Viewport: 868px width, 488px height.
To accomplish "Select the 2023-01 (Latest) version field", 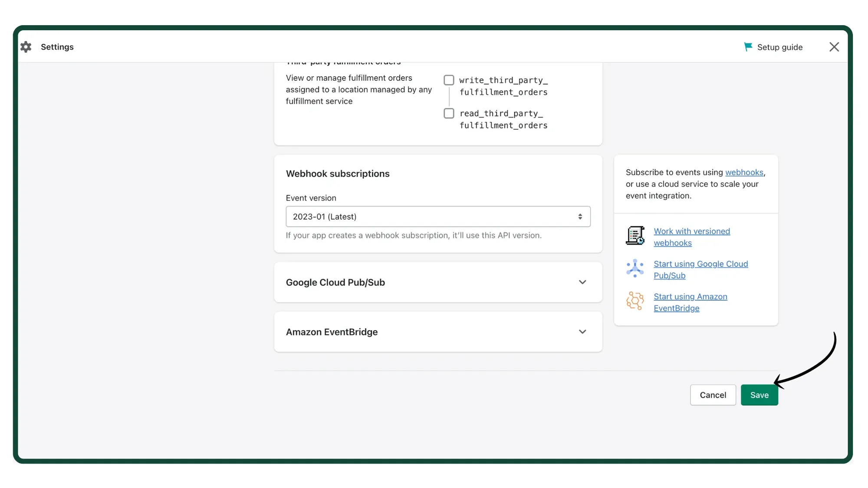I will coord(434,216).
